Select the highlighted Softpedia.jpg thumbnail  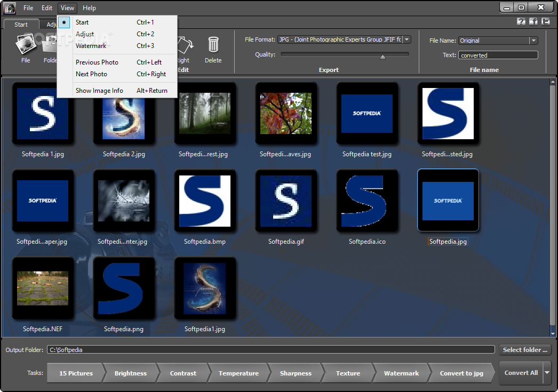(x=448, y=201)
